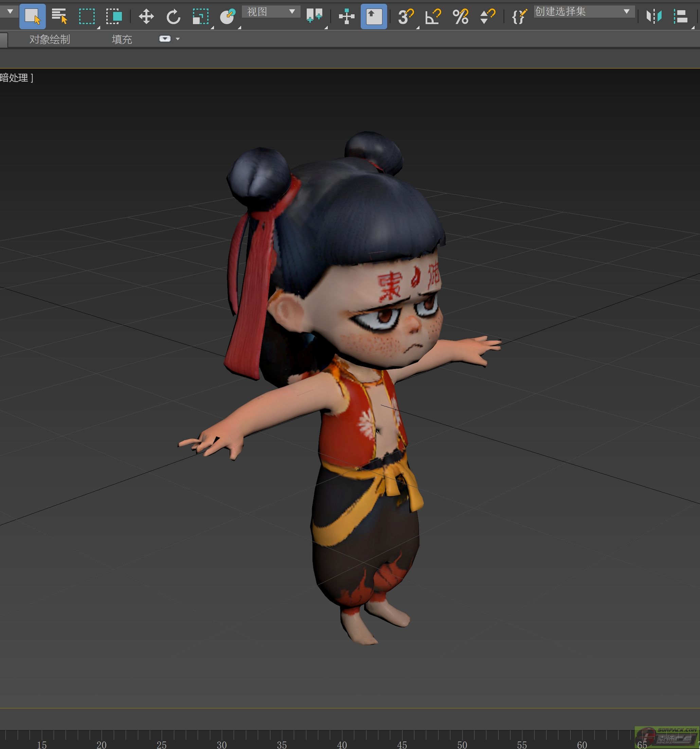Viewport: 700px width, 749px height.
Task: Open Select by Name list tool
Action: pos(59,17)
